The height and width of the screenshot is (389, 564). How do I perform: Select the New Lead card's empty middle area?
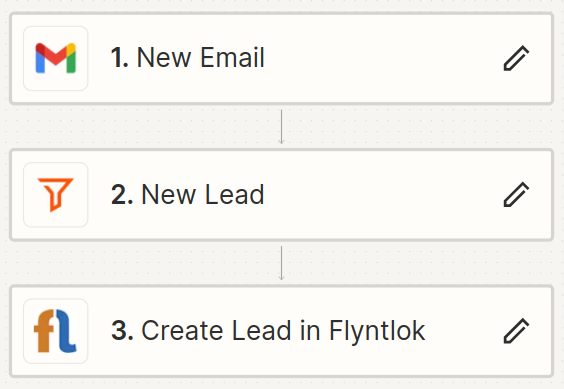383,195
